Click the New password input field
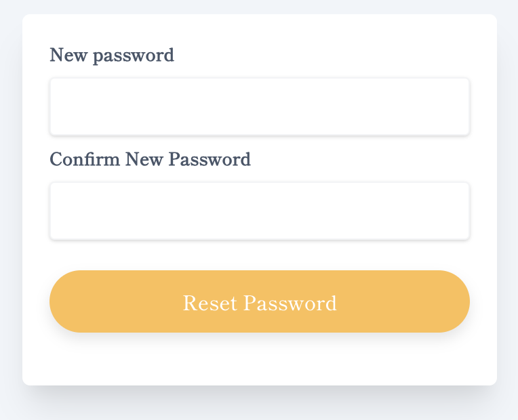The image size is (518, 420). [x=260, y=106]
